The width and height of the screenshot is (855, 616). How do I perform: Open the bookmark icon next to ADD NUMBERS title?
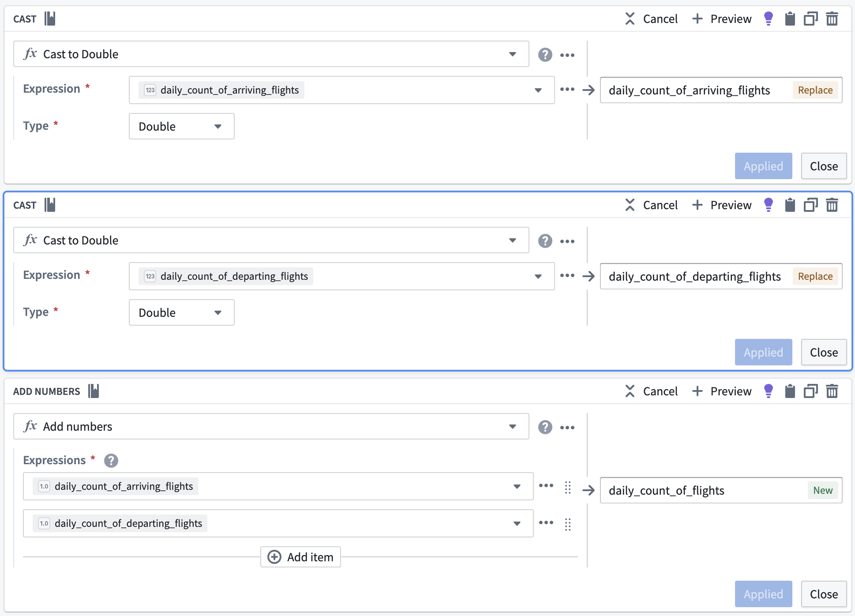[94, 391]
